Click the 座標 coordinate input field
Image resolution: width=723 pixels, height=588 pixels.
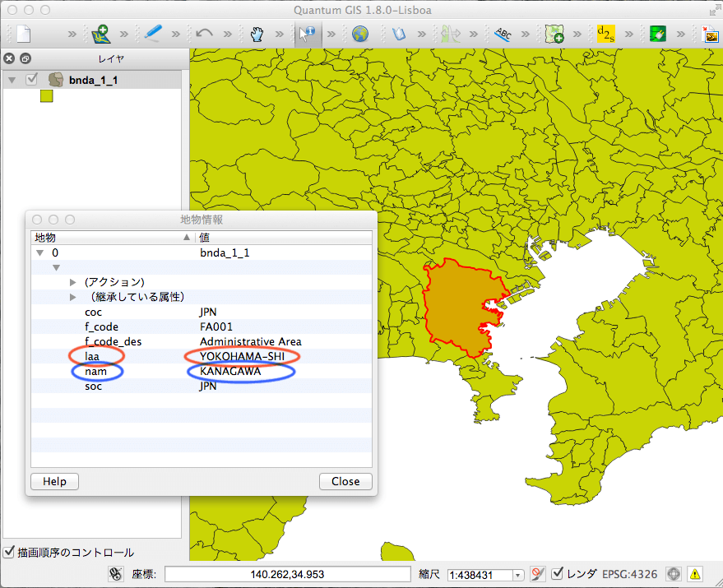click(286, 574)
